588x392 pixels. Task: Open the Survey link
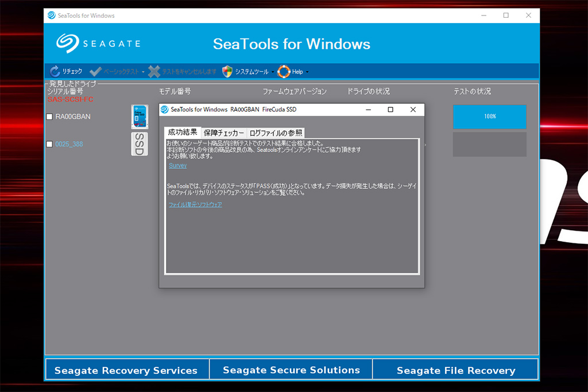(x=178, y=165)
